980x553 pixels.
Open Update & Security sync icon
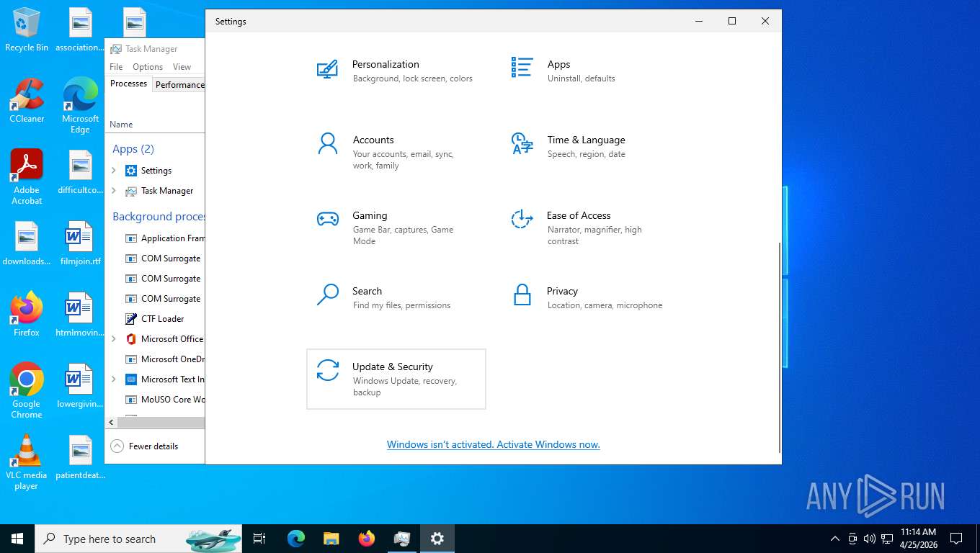pos(328,370)
